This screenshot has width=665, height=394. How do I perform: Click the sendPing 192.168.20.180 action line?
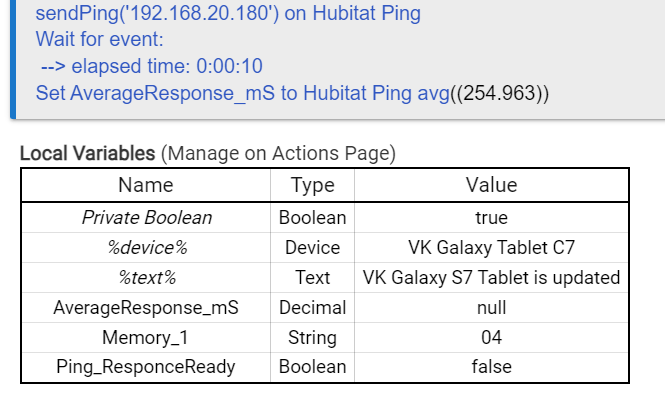tap(228, 14)
